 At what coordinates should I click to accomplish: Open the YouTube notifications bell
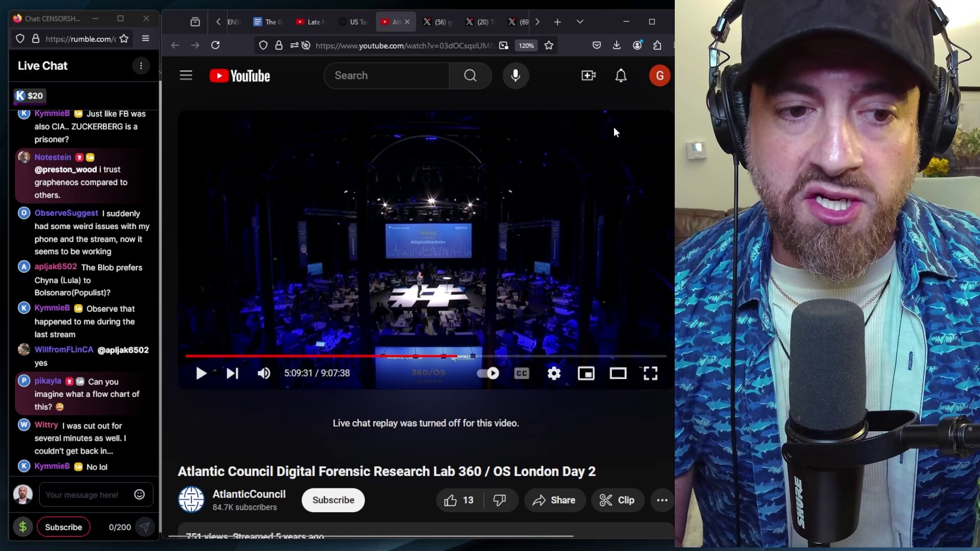[x=621, y=76]
